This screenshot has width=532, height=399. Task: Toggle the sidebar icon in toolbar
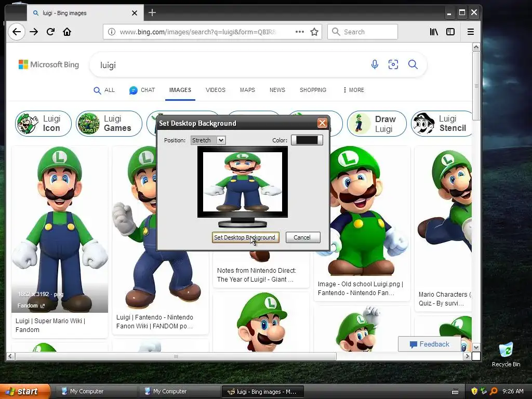click(x=450, y=32)
